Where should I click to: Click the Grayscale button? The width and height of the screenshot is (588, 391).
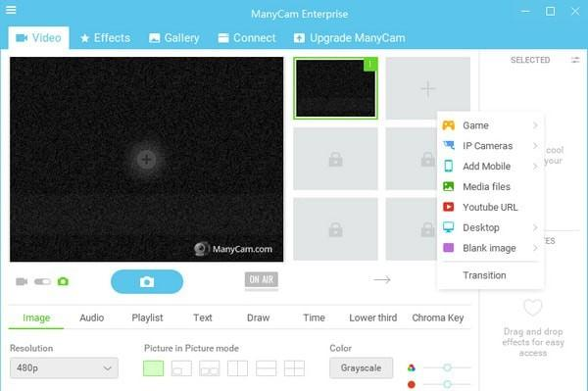coord(361,367)
